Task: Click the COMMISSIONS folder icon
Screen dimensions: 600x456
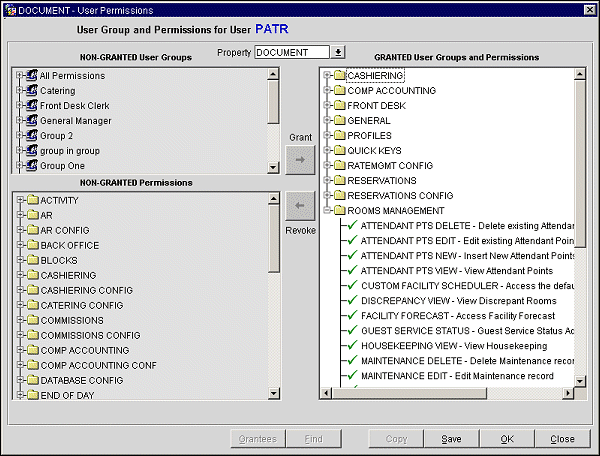Action: (x=31, y=320)
